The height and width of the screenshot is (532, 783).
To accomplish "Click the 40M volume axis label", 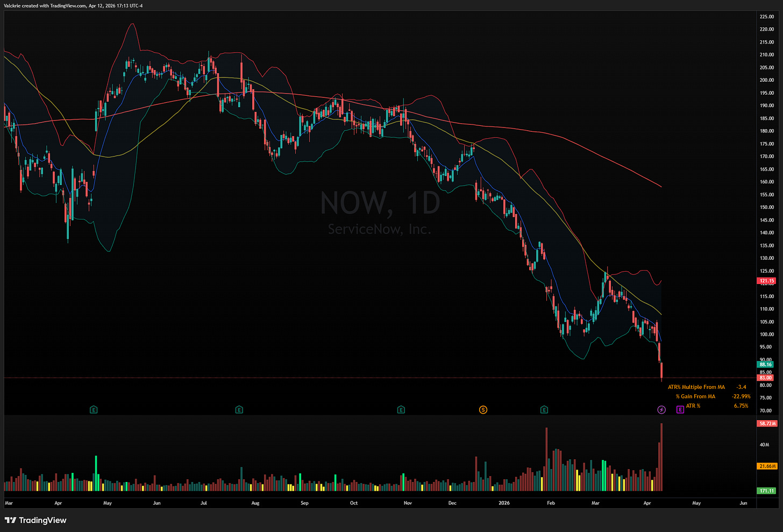I will (764, 445).
